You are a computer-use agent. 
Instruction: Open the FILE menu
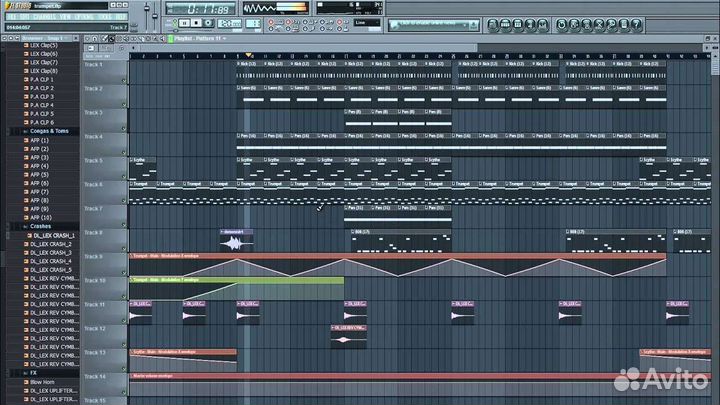(9, 16)
